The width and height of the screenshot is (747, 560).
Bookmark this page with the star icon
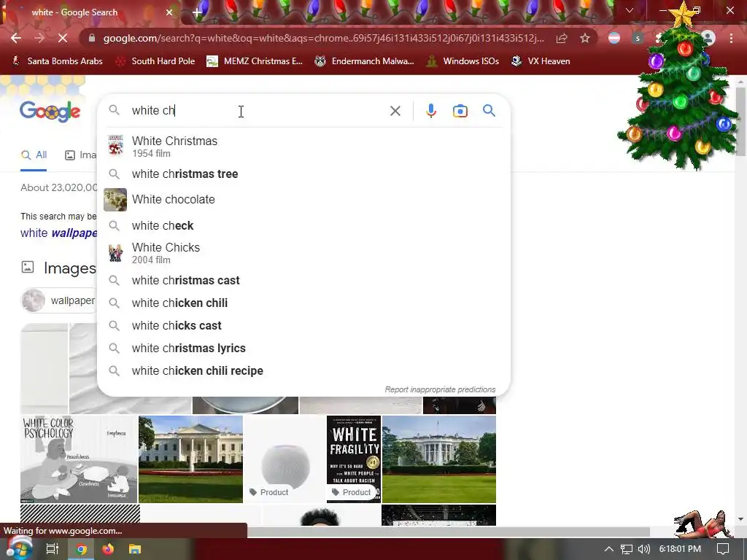click(585, 38)
